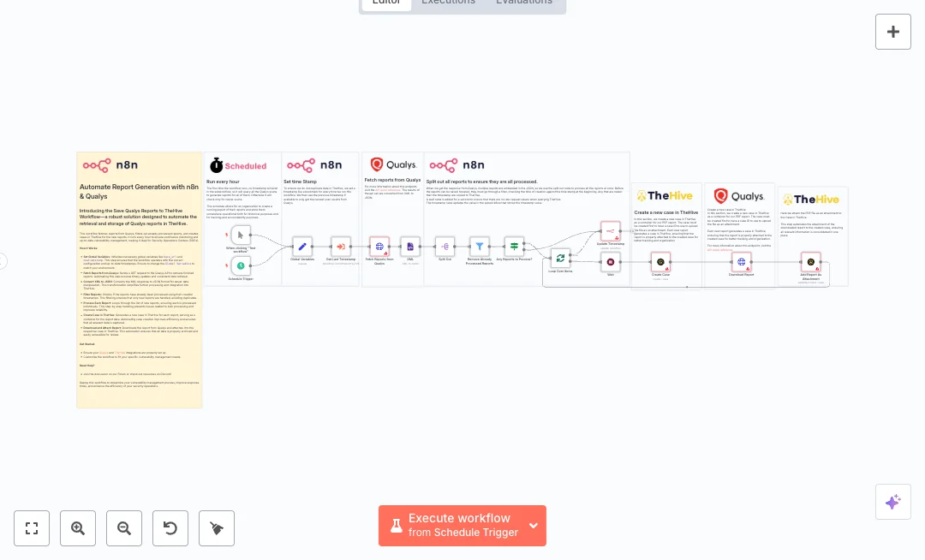Click the Download Report node

(741, 262)
